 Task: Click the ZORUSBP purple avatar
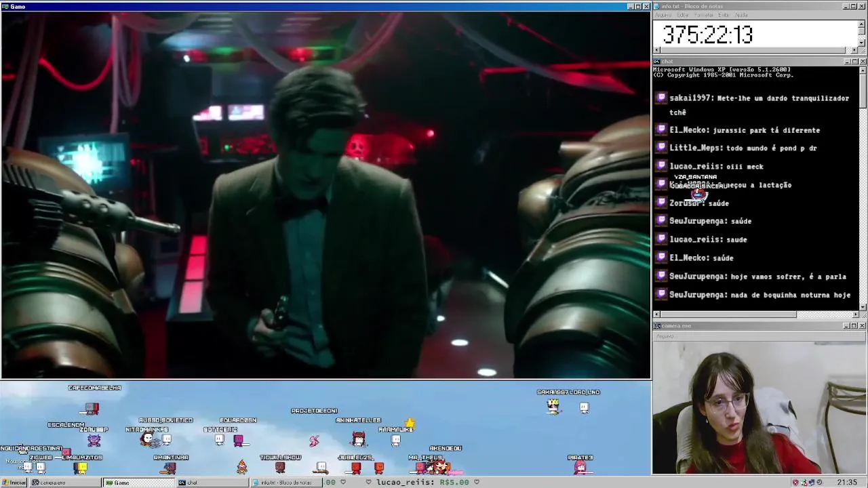coord(94,441)
